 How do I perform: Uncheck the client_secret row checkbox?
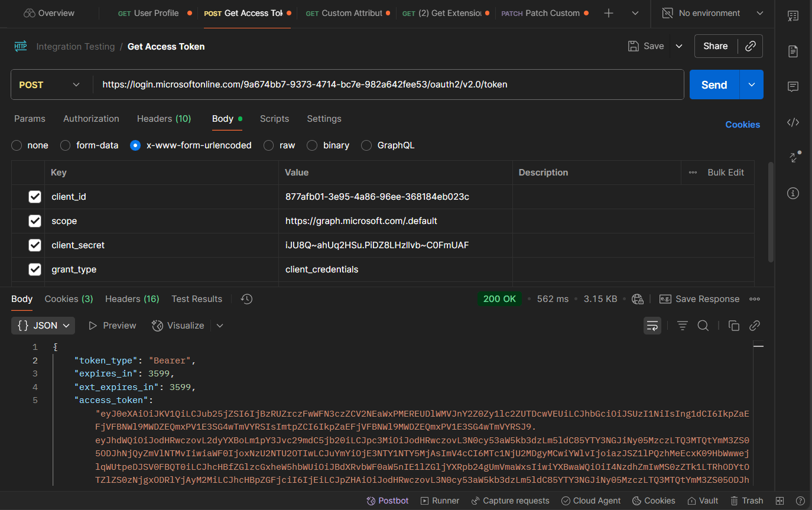35,245
